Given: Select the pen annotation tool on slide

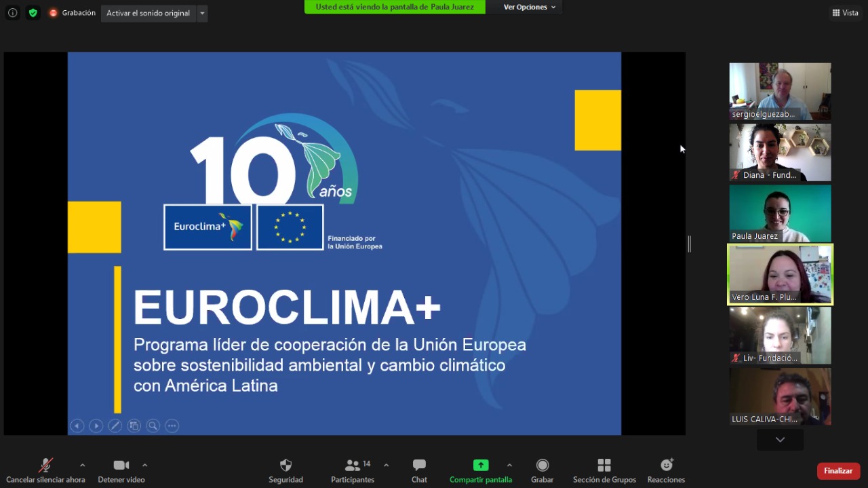Looking at the screenshot, I should coord(115,426).
